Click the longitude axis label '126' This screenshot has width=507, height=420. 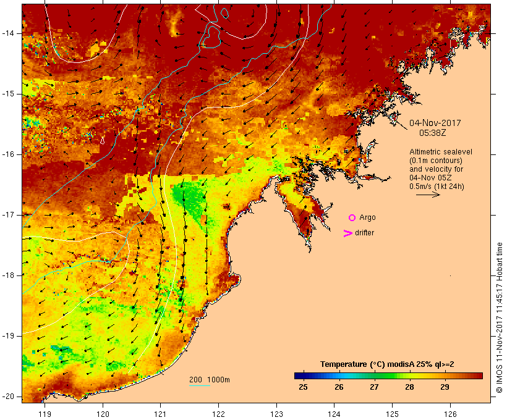click(450, 414)
